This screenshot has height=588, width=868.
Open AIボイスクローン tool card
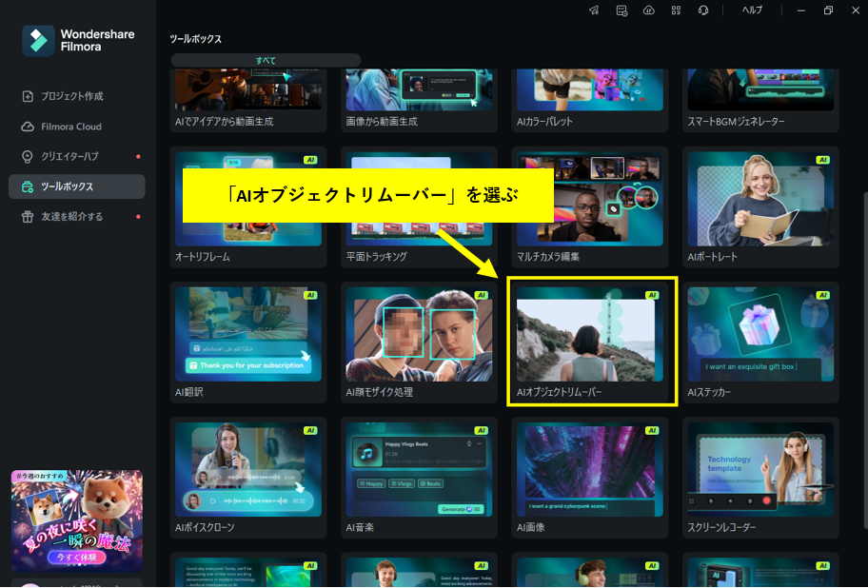click(x=248, y=478)
